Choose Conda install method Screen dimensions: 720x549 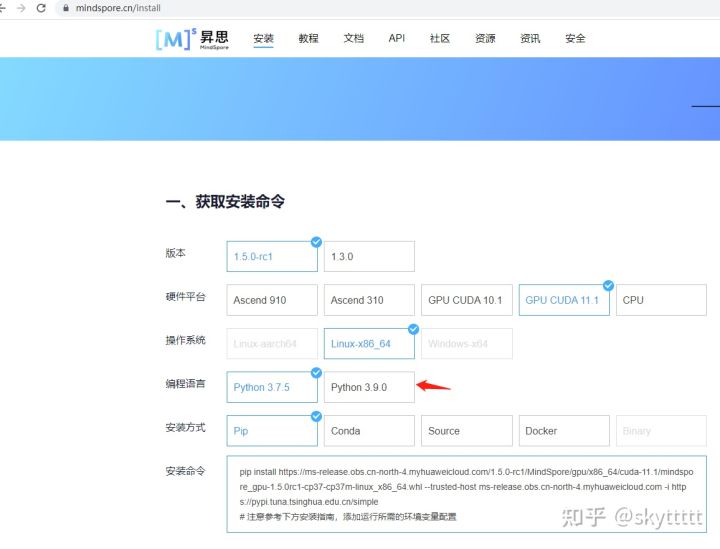pos(369,431)
